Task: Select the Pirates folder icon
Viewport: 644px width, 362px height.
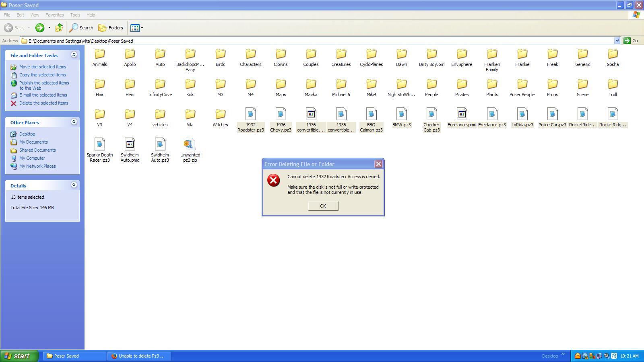Action: (462, 84)
